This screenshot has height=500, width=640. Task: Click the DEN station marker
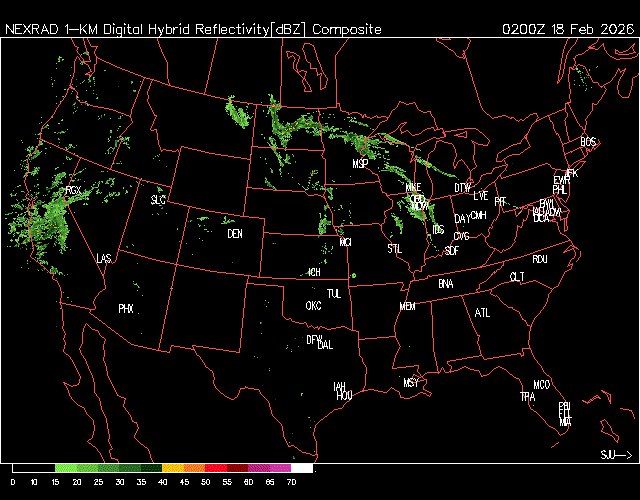pyautogui.click(x=235, y=234)
